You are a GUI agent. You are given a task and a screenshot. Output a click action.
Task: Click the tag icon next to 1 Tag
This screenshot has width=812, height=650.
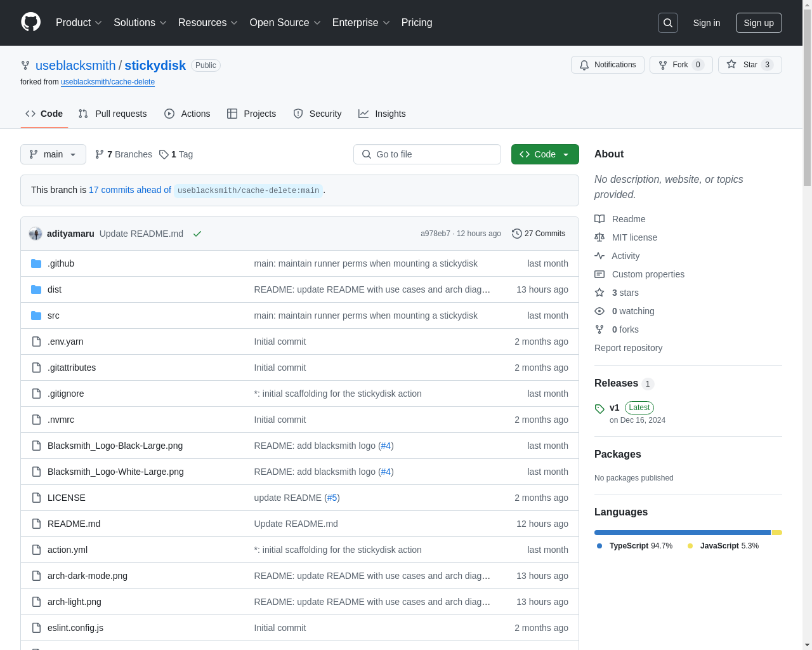164,154
